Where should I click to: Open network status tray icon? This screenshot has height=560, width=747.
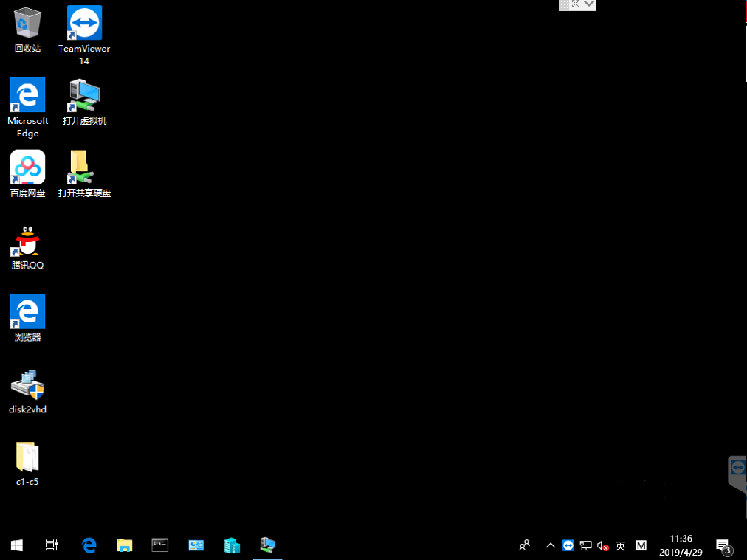click(x=585, y=545)
